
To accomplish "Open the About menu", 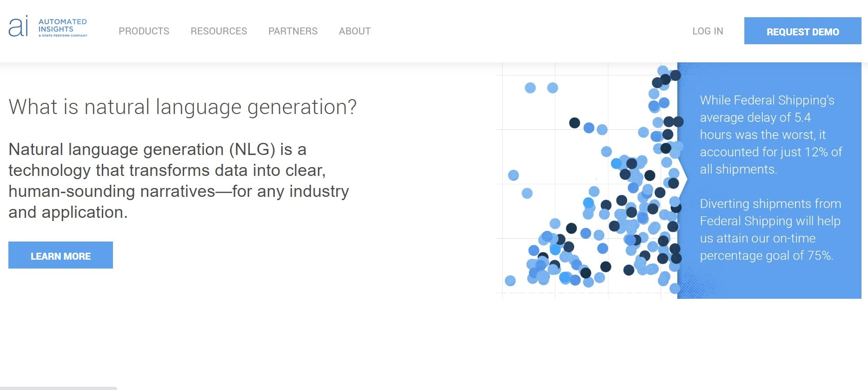I will click(355, 31).
